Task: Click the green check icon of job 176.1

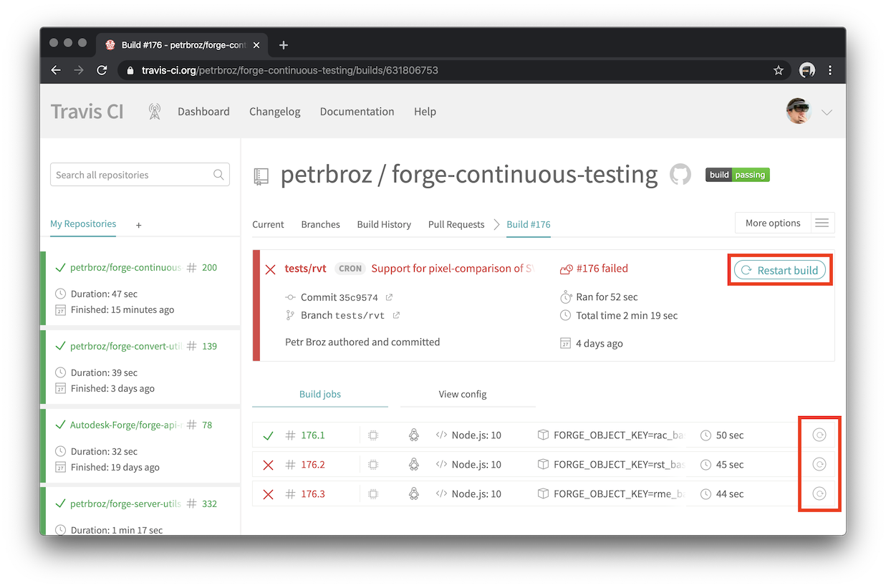Action: tap(269, 435)
